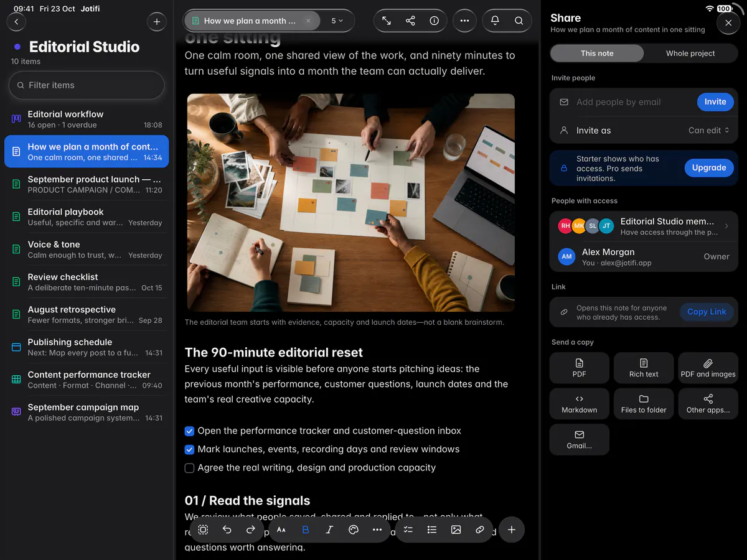Image resolution: width=747 pixels, height=560 pixels.
Task: Close the Share panel
Action: (x=728, y=22)
